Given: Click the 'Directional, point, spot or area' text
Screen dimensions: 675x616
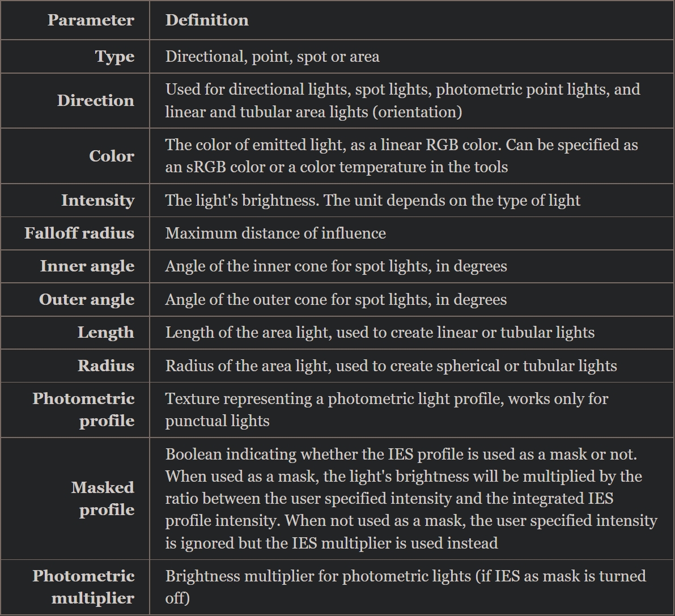Looking at the screenshot, I should tap(272, 57).
